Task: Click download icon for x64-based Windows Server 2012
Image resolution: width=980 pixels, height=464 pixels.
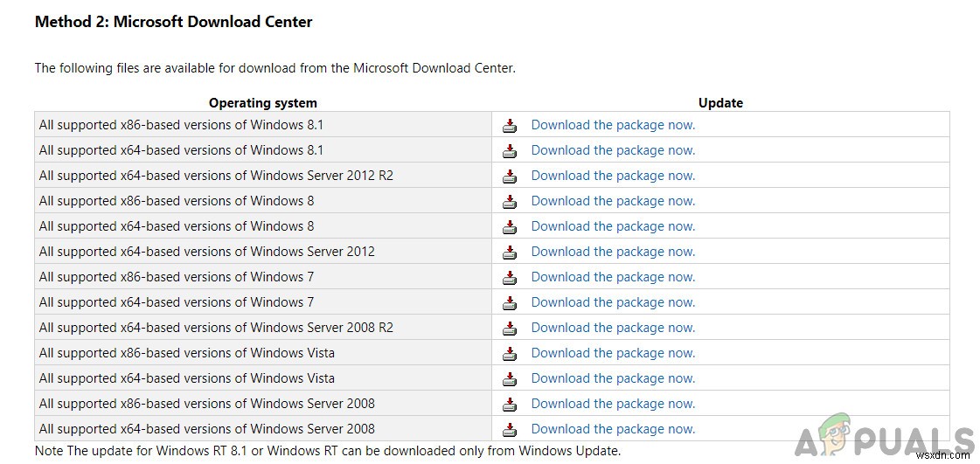Action: tap(510, 252)
